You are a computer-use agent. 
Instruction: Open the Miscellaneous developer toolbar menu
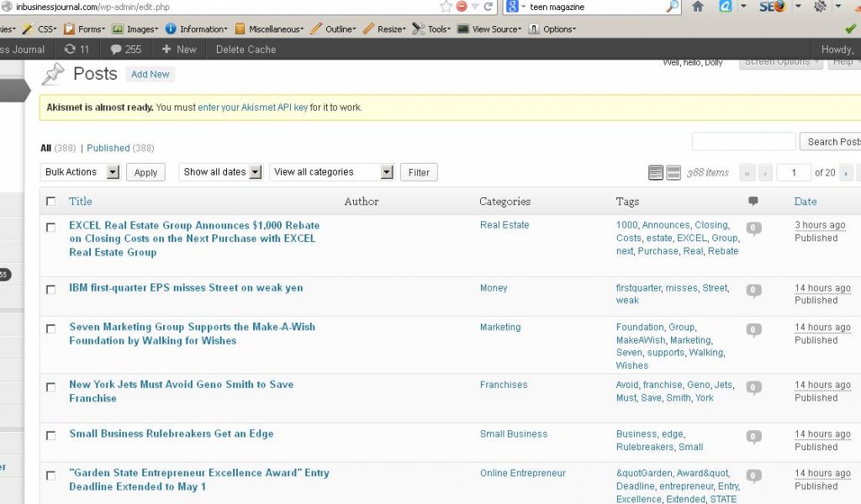[269, 29]
